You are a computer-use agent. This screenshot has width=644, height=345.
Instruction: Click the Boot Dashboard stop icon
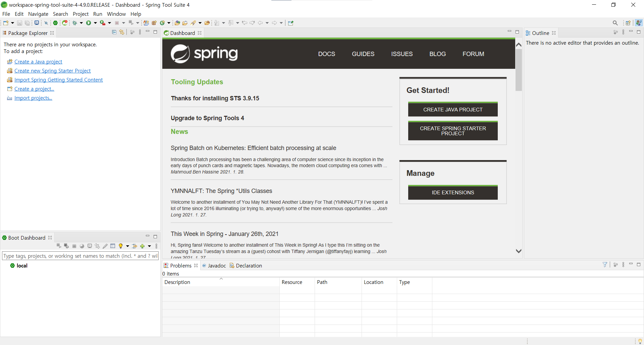click(74, 246)
